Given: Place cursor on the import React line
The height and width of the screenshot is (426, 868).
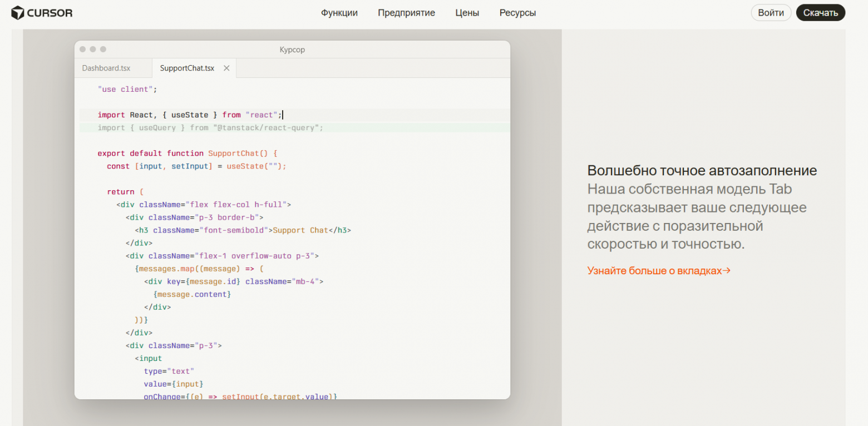Looking at the screenshot, I should tap(189, 115).
